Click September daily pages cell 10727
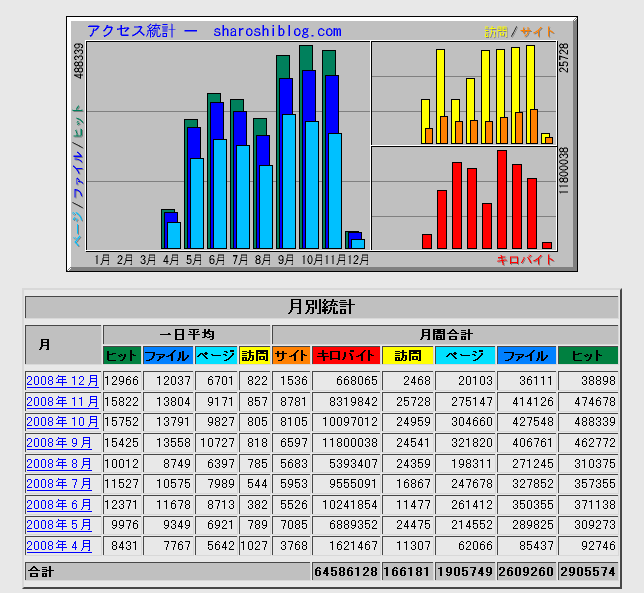 pos(216,443)
